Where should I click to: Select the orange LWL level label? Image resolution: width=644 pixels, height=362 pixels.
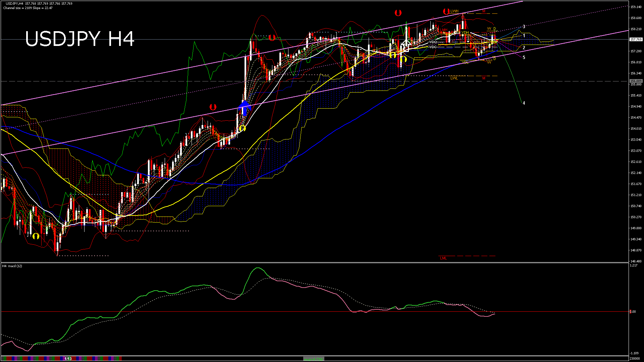(454, 78)
